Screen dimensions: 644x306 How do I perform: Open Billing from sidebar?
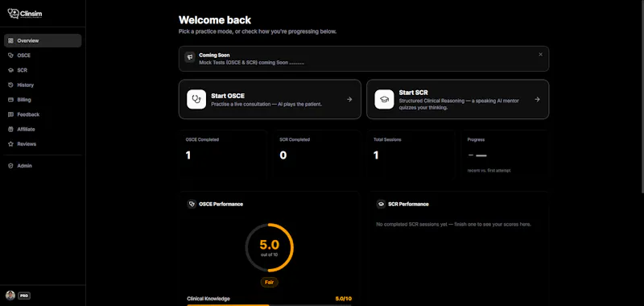click(x=43, y=100)
